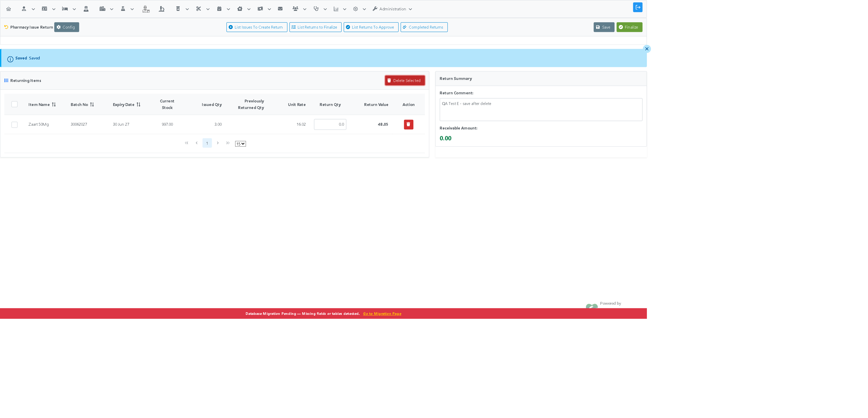Viewport: 868px width, 418px height.
Task: Open the medical house menu icon
Action: pos(240,9)
